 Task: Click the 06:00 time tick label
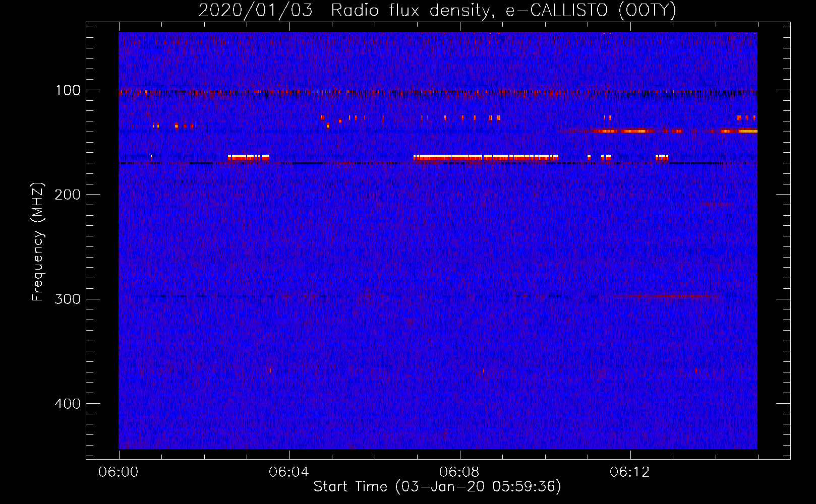[119, 472]
